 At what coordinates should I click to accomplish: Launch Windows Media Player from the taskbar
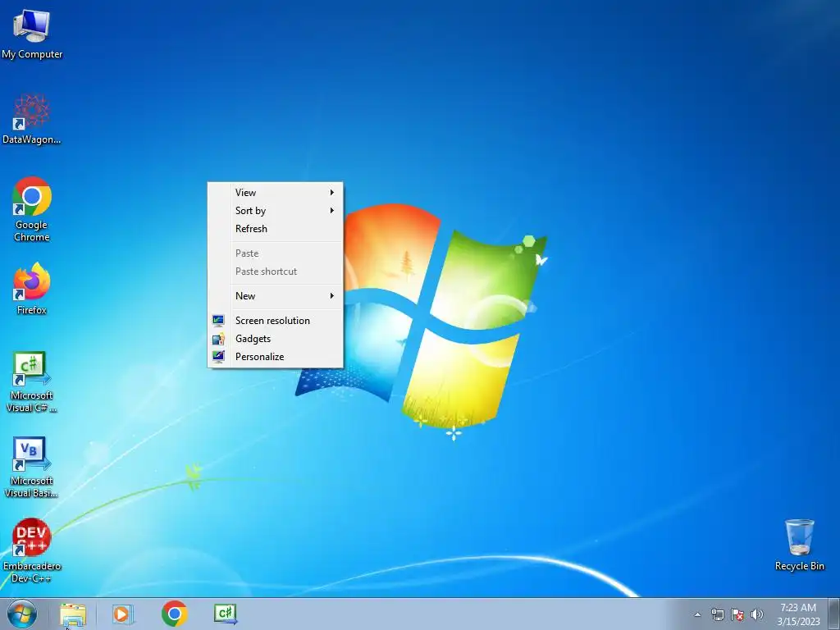pyautogui.click(x=123, y=614)
